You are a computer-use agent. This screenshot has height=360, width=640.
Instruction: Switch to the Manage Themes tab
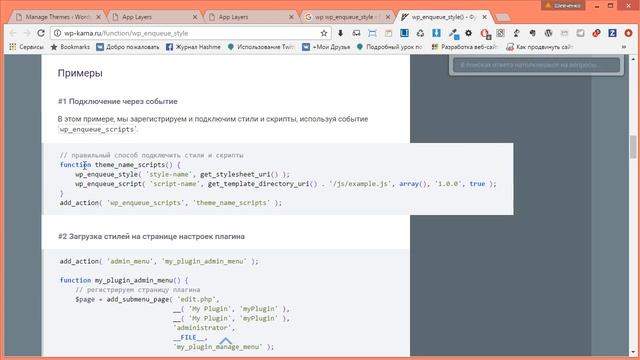pos(58,17)
